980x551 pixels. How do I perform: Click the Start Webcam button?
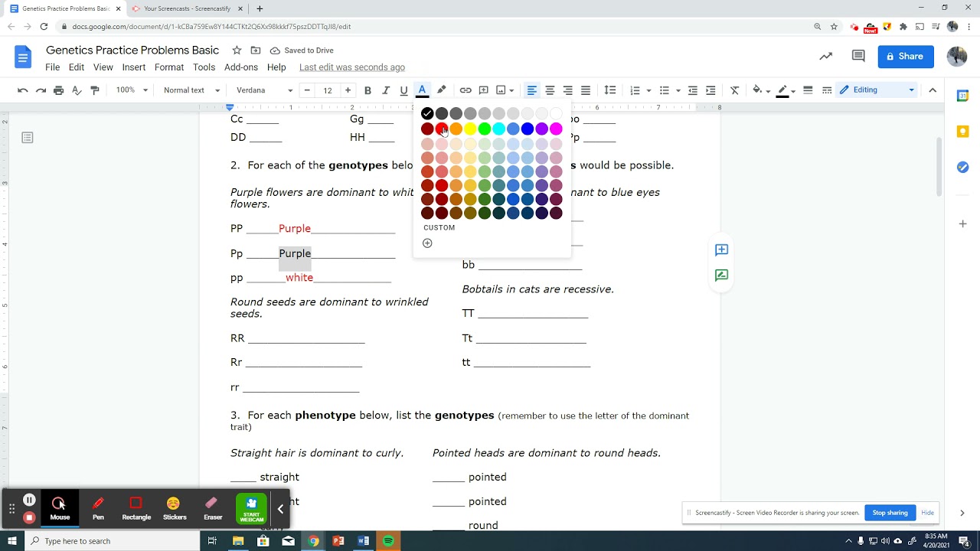(251, 508)
